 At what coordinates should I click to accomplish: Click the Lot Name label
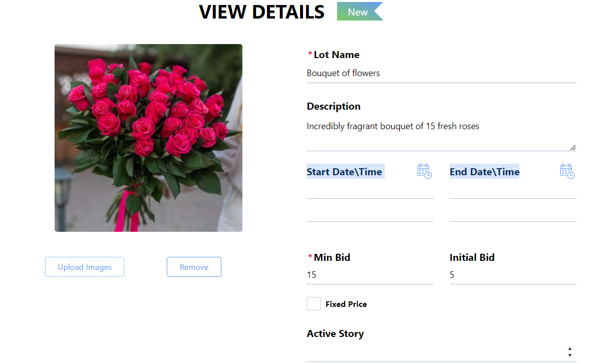click(337, 55)
